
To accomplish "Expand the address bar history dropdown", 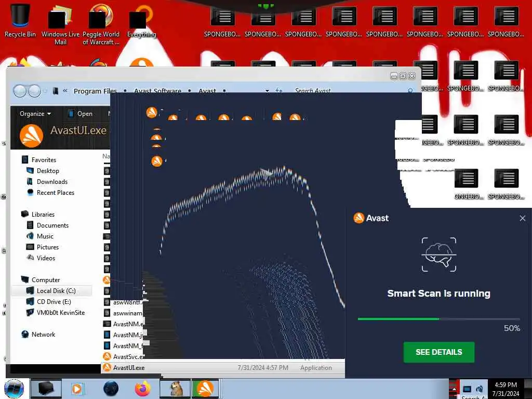I will click(x=267, y=91).
